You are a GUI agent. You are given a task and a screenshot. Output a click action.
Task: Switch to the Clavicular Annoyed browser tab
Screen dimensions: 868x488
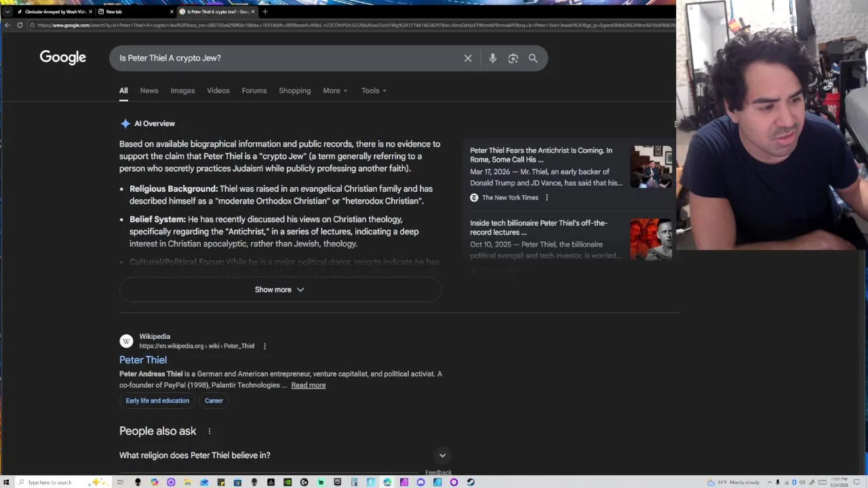pos(53,12)
